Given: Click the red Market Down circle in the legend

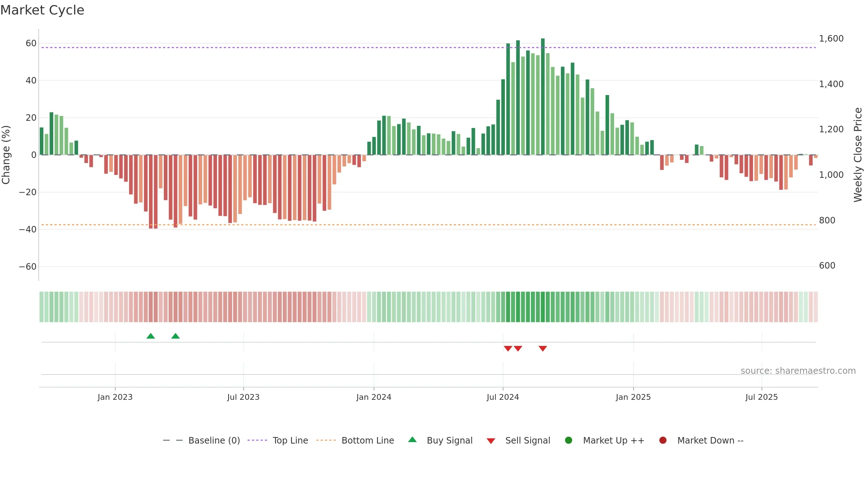Looking at the screenshot, I should pos(663,440).
